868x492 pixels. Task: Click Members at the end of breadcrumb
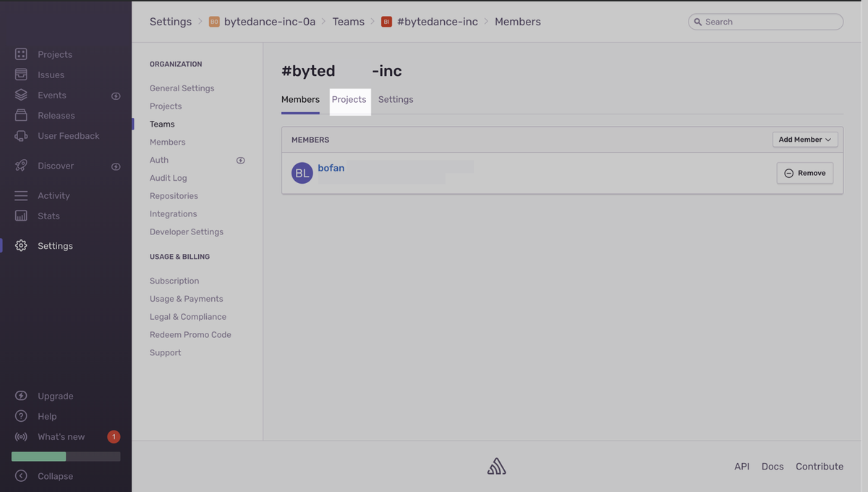(x=518, y=22)
